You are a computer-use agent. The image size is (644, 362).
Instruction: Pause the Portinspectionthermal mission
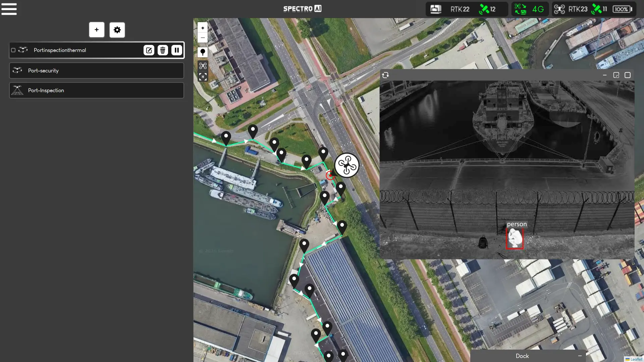[177, 50]
